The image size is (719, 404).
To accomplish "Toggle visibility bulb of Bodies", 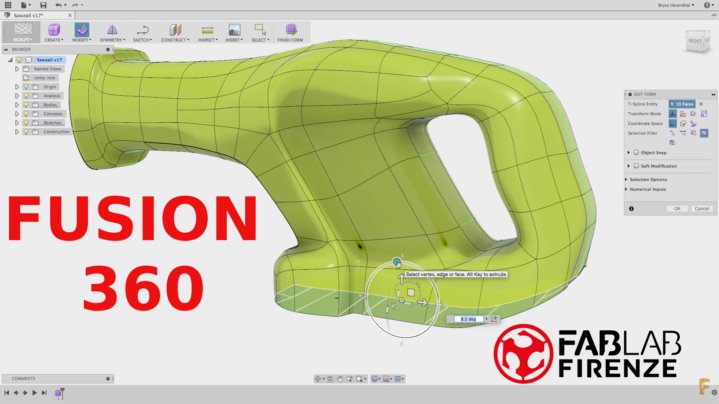I will (x=26, y=105).
